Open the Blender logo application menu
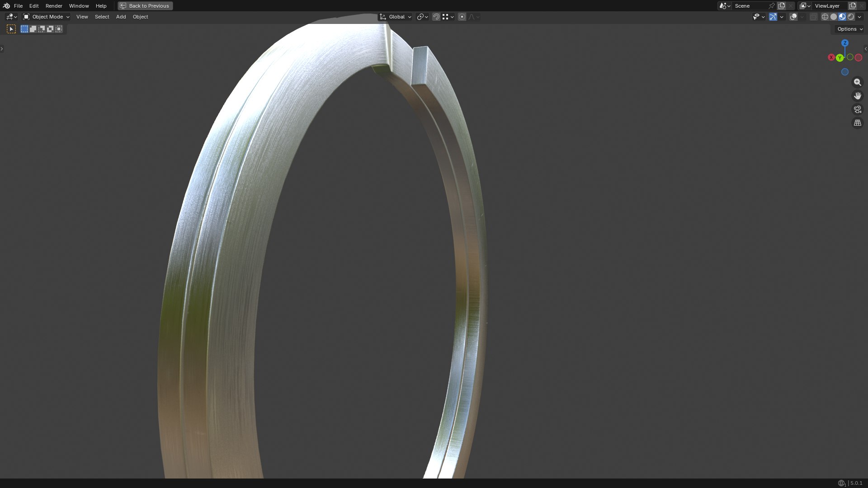 coord(6,6)
